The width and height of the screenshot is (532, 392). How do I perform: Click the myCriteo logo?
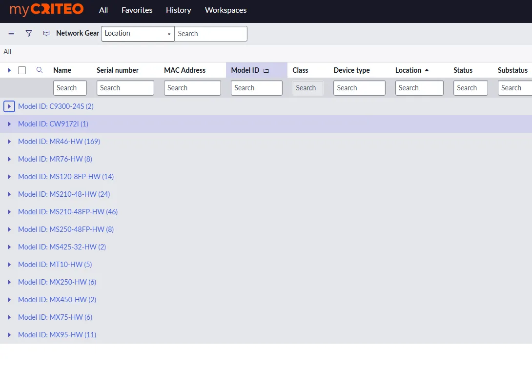(x=46, y=9)
